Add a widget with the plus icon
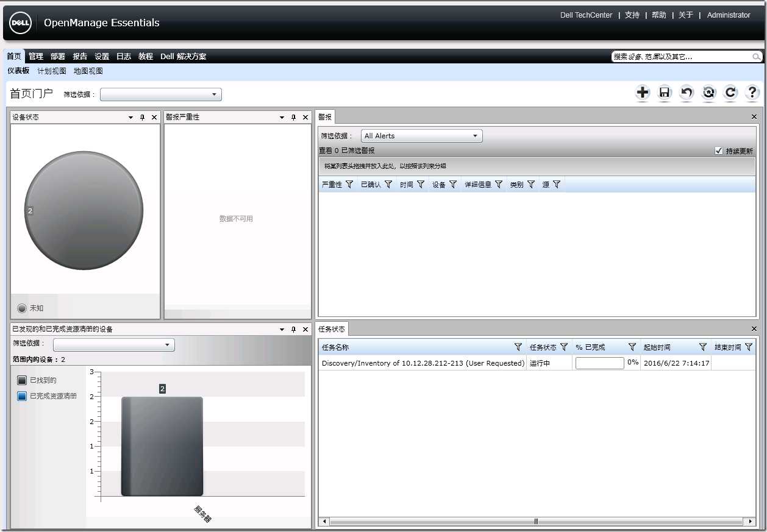The image size is (767, 532). tap(643, 93)
